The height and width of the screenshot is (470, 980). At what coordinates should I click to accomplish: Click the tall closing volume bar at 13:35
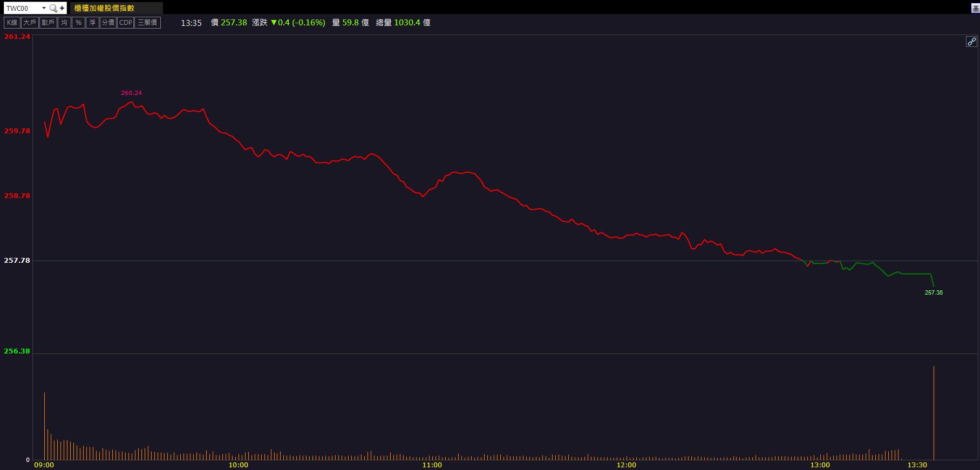934,413
